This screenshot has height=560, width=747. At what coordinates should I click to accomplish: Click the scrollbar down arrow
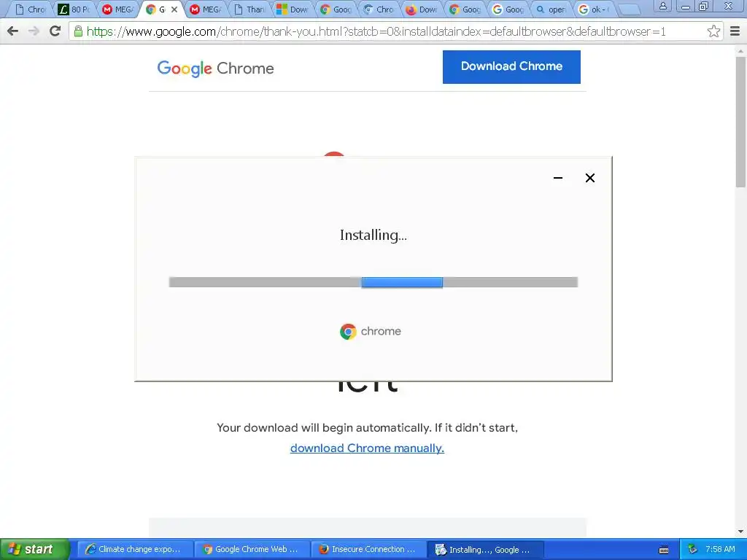[741, 532]
